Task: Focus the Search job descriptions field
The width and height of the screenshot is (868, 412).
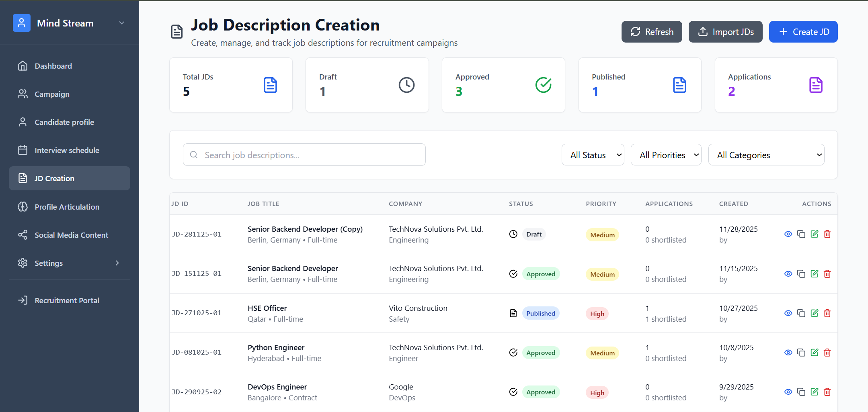Action: point(304,155)
